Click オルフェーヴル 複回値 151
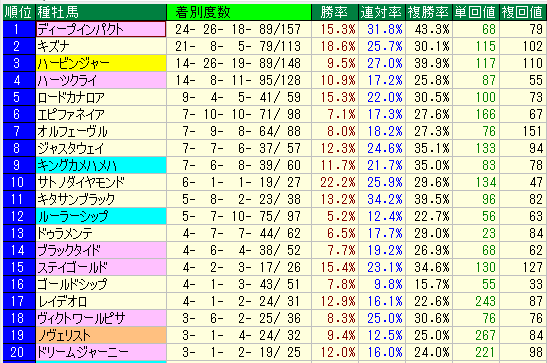This screenshot has height=363, width=547. tap(533, 131)
